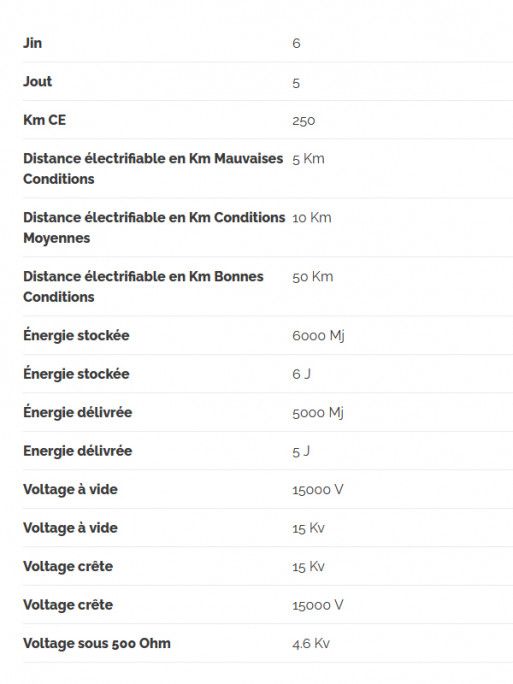The height and width of the screenshot is (684, 513).
Task: Click the Jin row label
Action: pos(32,43)
